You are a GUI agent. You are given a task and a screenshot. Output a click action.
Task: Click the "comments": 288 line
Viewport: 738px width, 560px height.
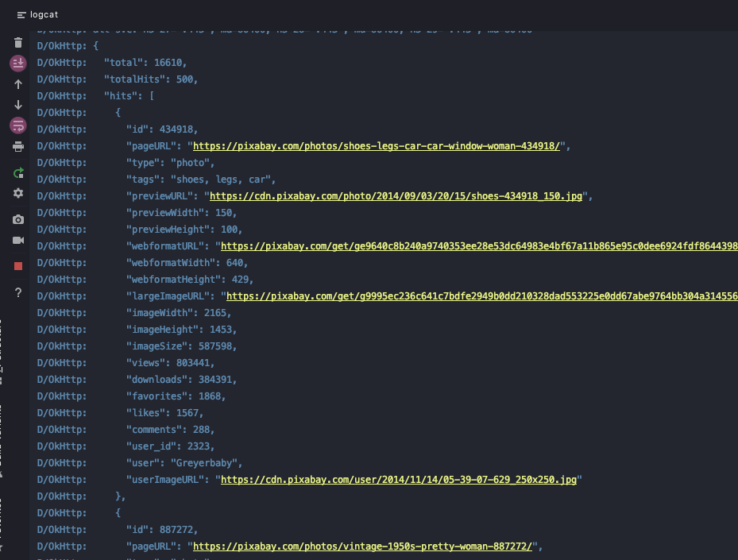pos(170,430)
